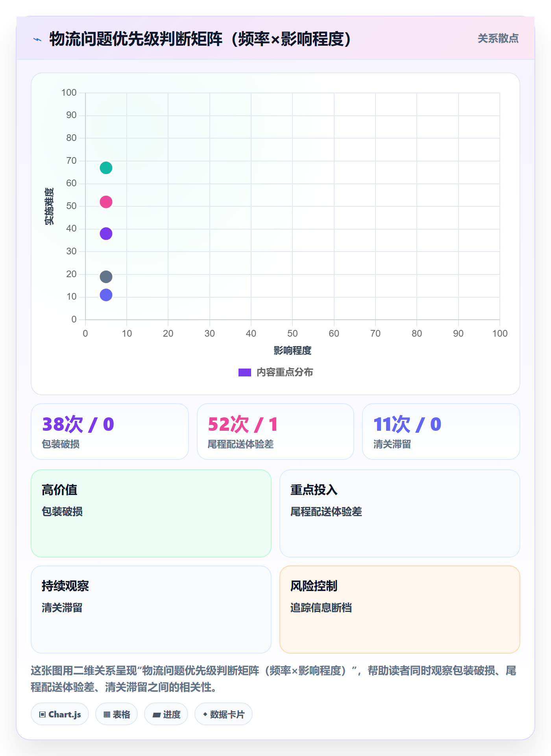The image size is (551, 756).
Task: Click the 追踪信息断档 text in the 风险控制 card
Action: (321, 608)
